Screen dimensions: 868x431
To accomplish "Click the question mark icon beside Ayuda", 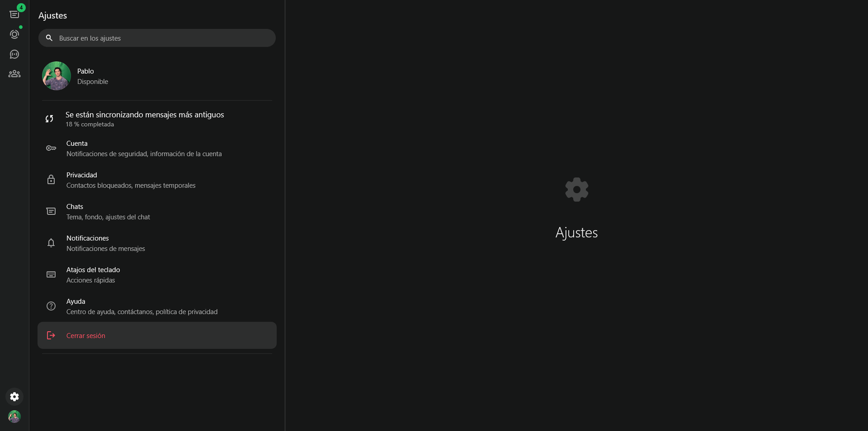I will pyautogui.click(x=51, y=306).
